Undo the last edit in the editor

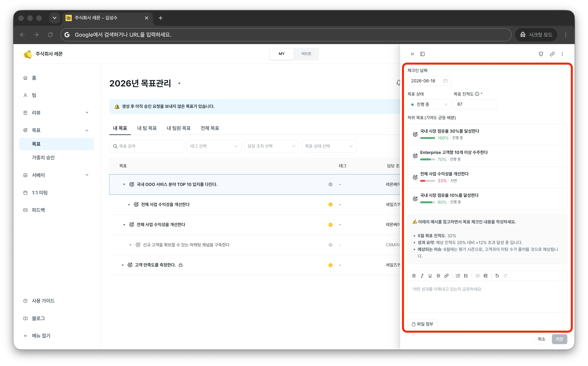(x=497, y=276)
